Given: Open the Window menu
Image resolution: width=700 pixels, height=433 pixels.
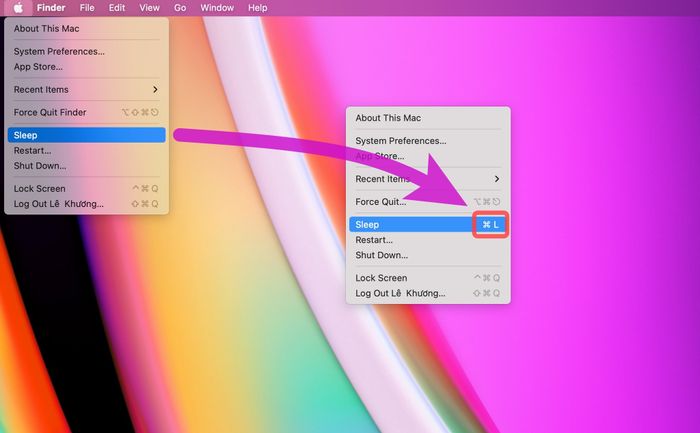Looking at the screenshot, I should [x=217, y=8].
